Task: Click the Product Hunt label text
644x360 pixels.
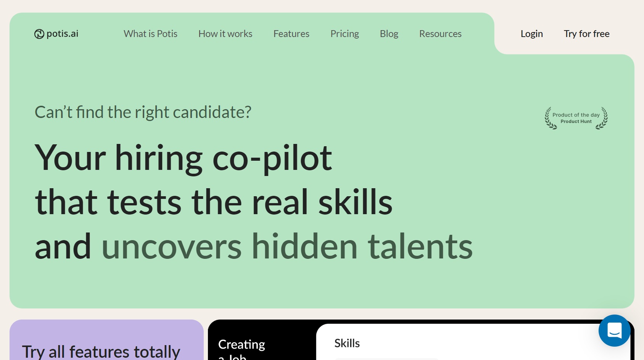Action: (x=576, y=121)
